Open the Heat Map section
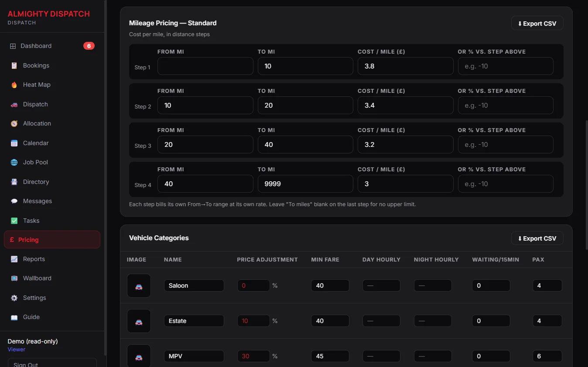 point(52,85)
